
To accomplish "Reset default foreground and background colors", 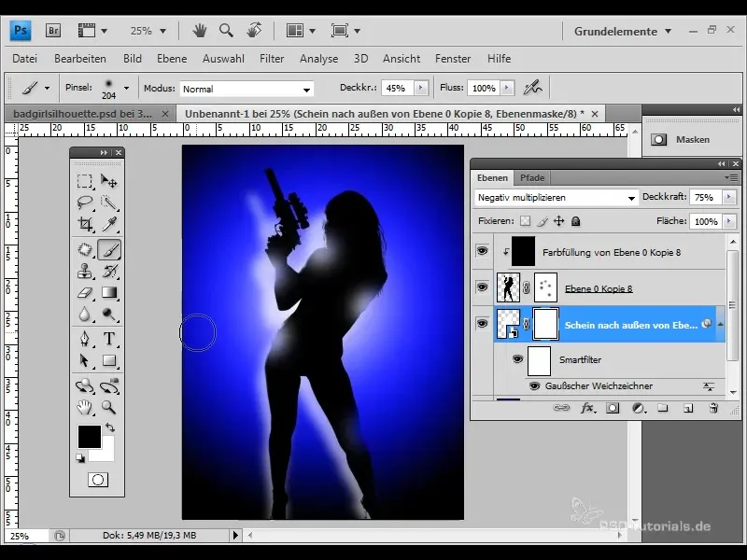I will [80, 458].
